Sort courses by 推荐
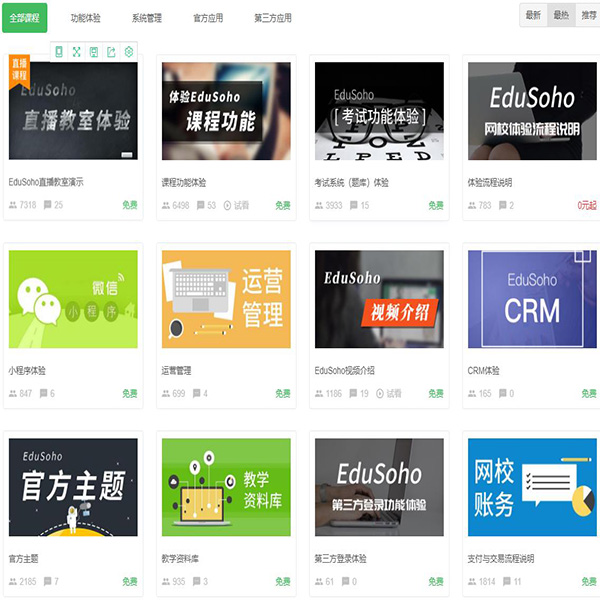The height and width of the screenshot is (600, 600). 588,15
